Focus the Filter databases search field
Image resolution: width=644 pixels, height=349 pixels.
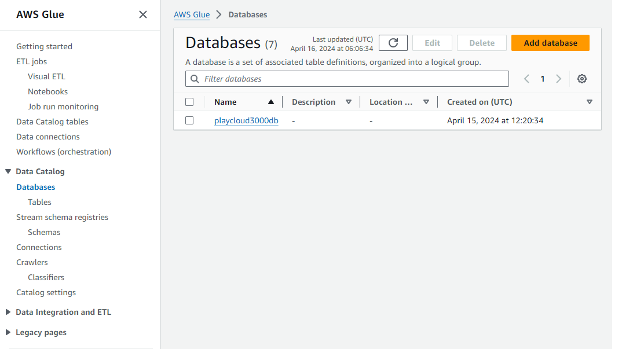[347, 79]
